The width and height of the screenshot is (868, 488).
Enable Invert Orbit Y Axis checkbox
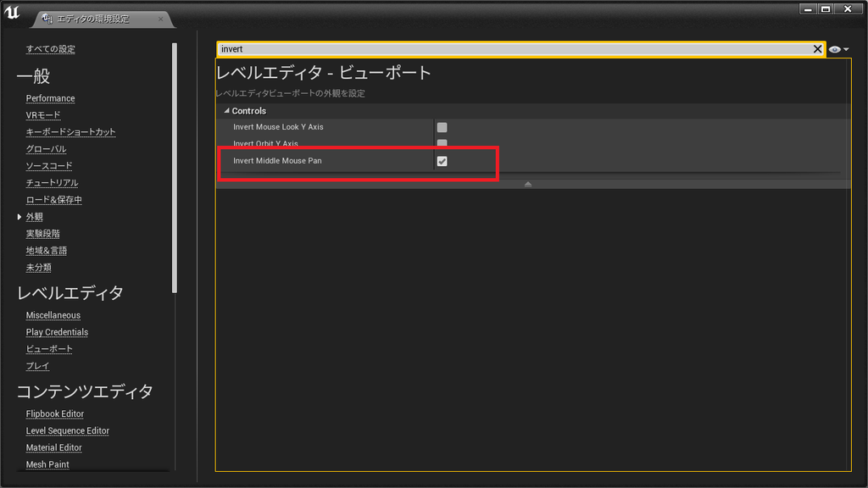click(x=442, y=143)
